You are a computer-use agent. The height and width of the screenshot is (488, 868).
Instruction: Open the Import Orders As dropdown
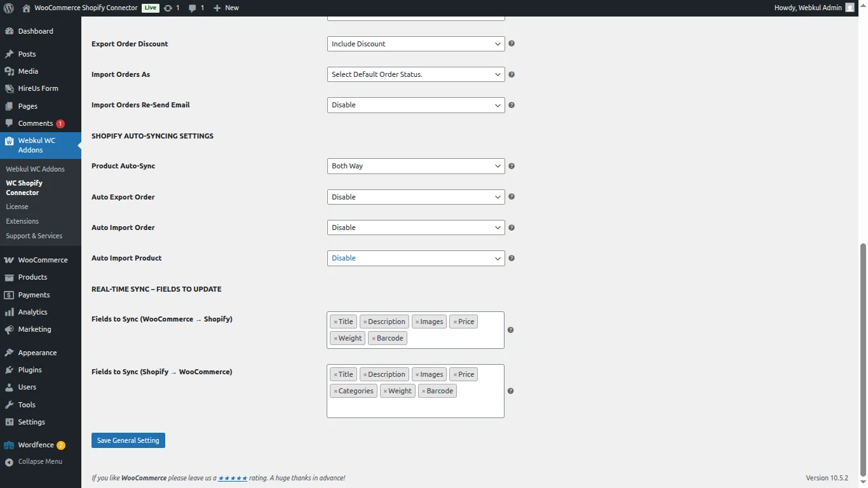(x=416, y=74)
